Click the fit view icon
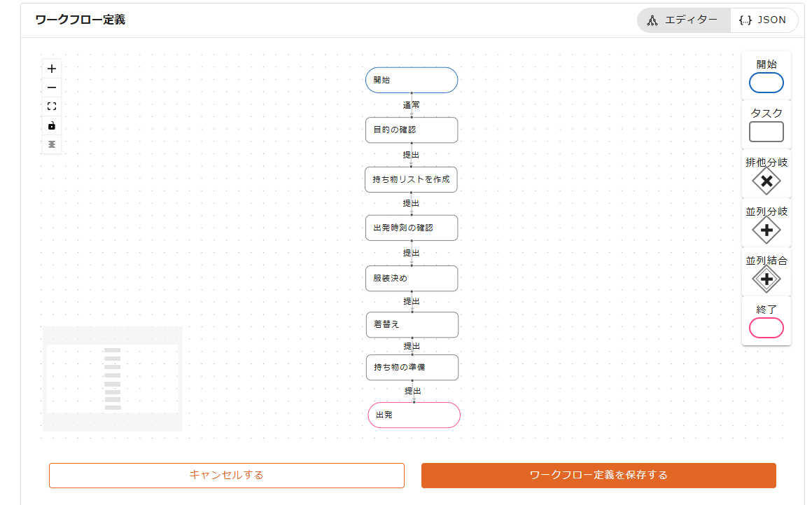The image size is (812, 505). [x=52, y=106]
